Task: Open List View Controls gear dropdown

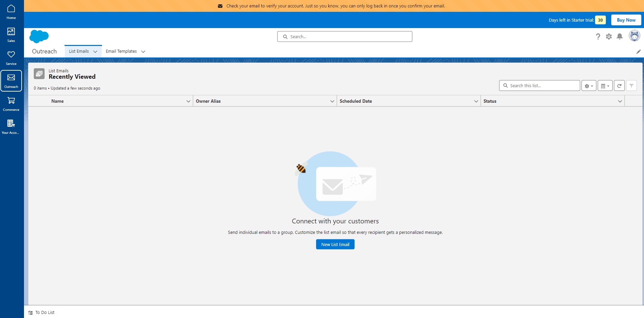Action: (589, 86)
